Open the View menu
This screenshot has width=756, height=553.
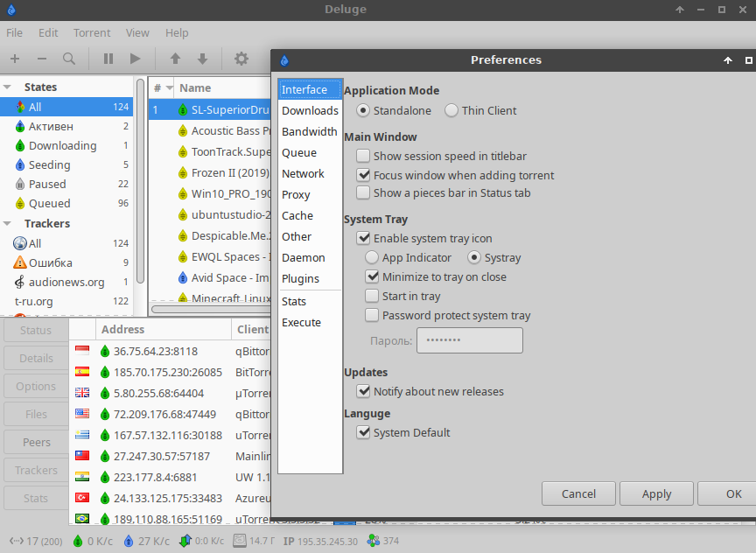(137, 32)
